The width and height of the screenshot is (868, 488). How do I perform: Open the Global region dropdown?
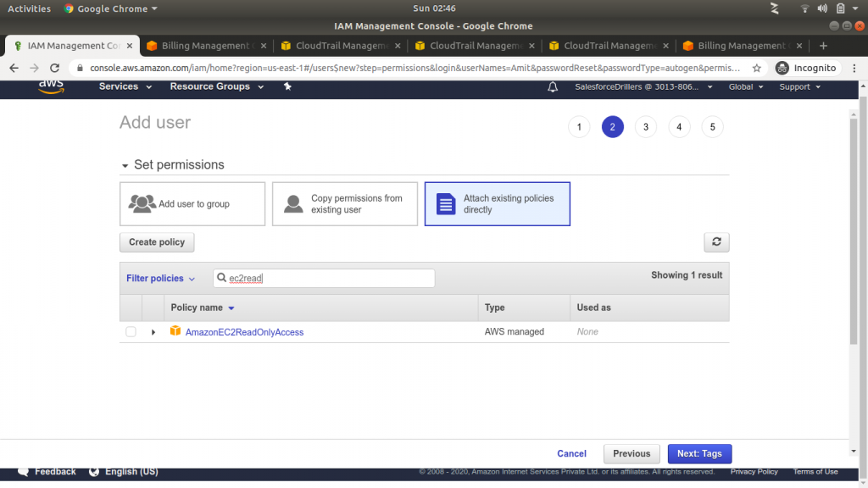point(746,87)
